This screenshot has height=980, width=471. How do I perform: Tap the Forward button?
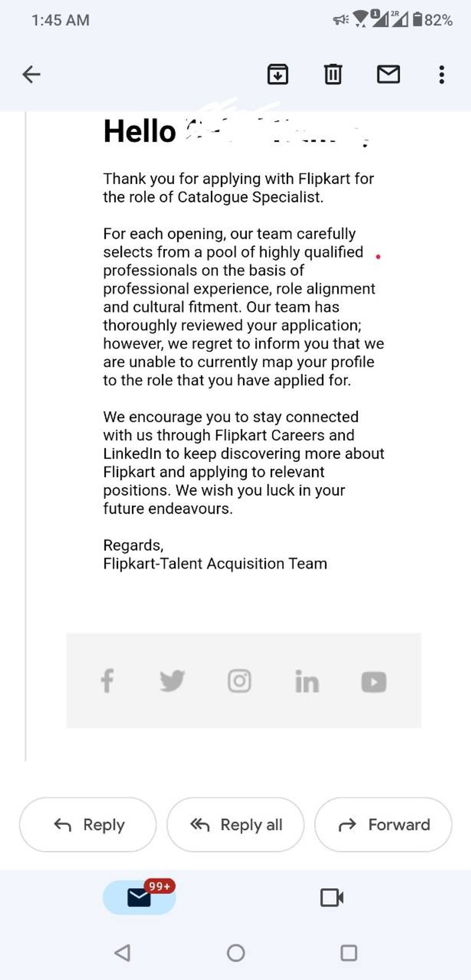coord(383,824)
